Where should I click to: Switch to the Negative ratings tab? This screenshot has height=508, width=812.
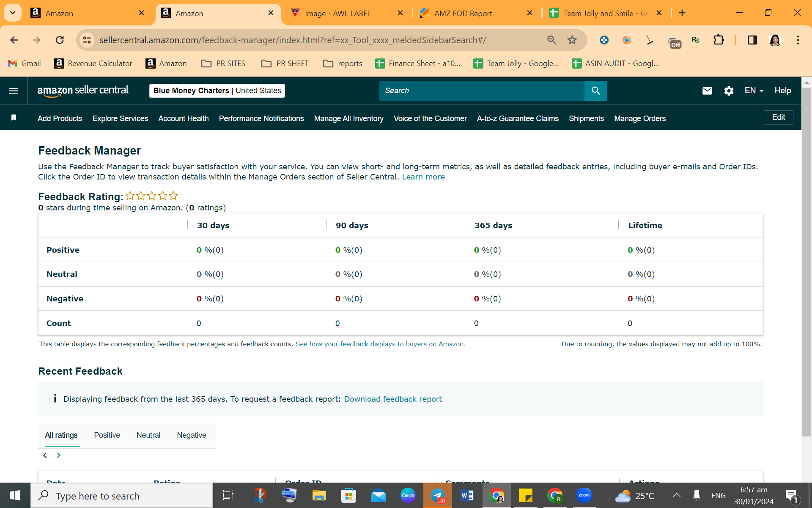click(192, 435)
